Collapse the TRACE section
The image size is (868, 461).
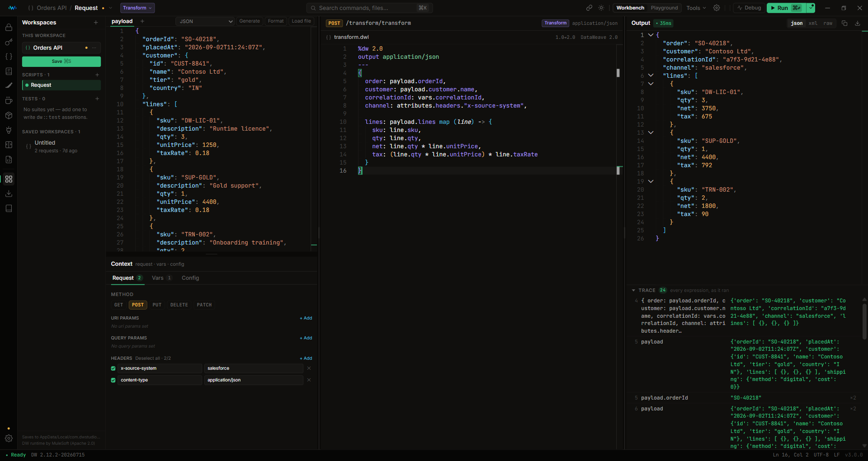633,291
